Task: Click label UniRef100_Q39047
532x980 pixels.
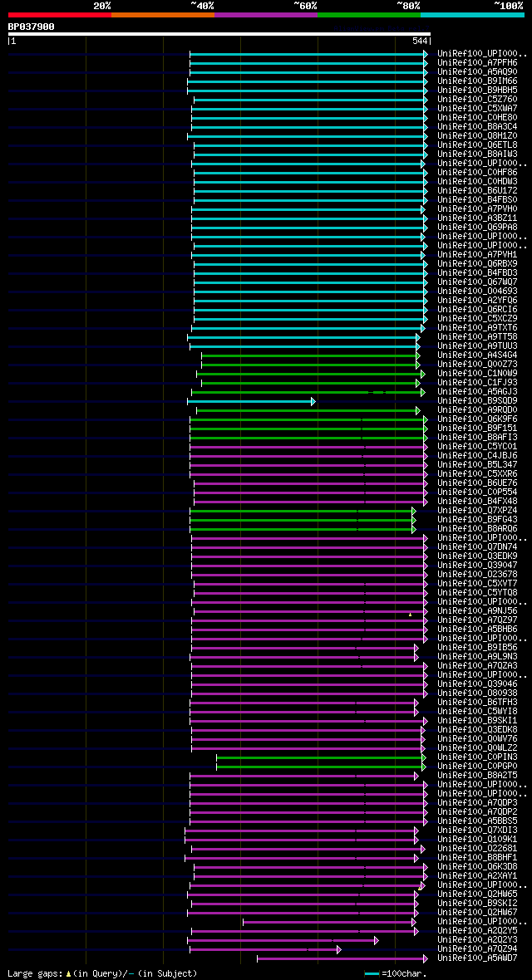Action: pyautogui.click(x=477, y=566)
